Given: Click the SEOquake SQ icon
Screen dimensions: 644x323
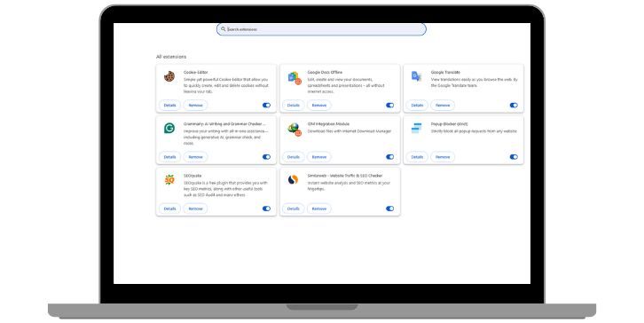Looking at the screenshot, I should [169, 180].
